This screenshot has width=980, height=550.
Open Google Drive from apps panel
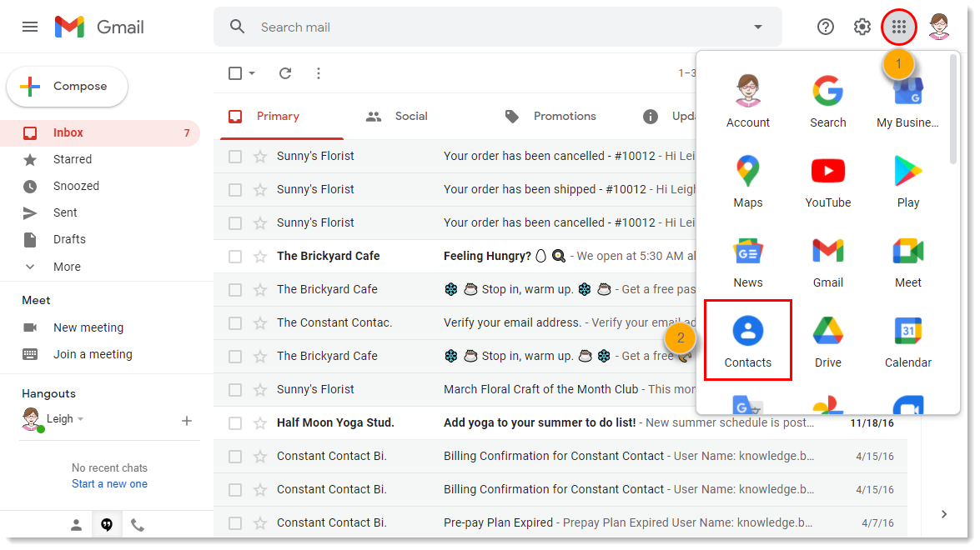coord(827,342)
